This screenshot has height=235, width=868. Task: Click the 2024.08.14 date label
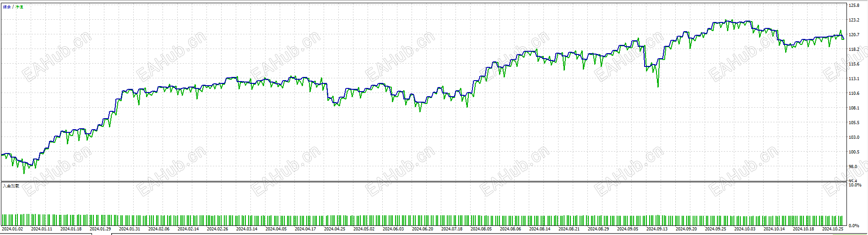[x=540, y=229]
